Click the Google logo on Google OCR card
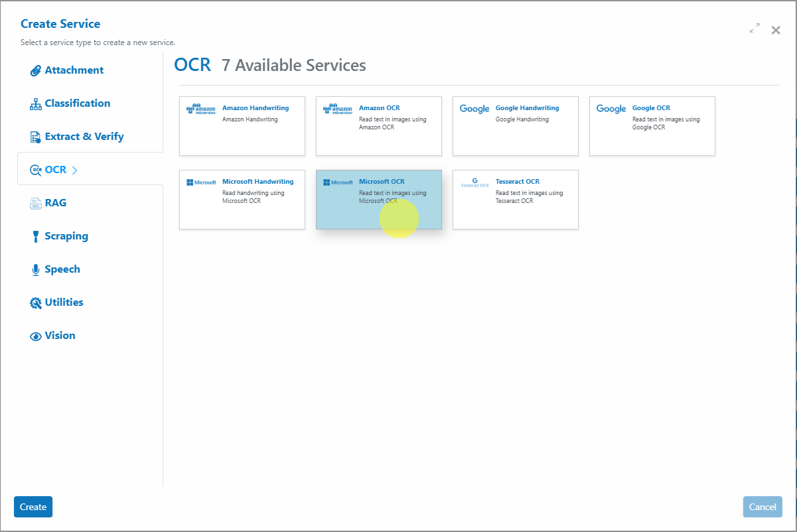This screenshot has width=797, height=532. [x=611, y=109]
